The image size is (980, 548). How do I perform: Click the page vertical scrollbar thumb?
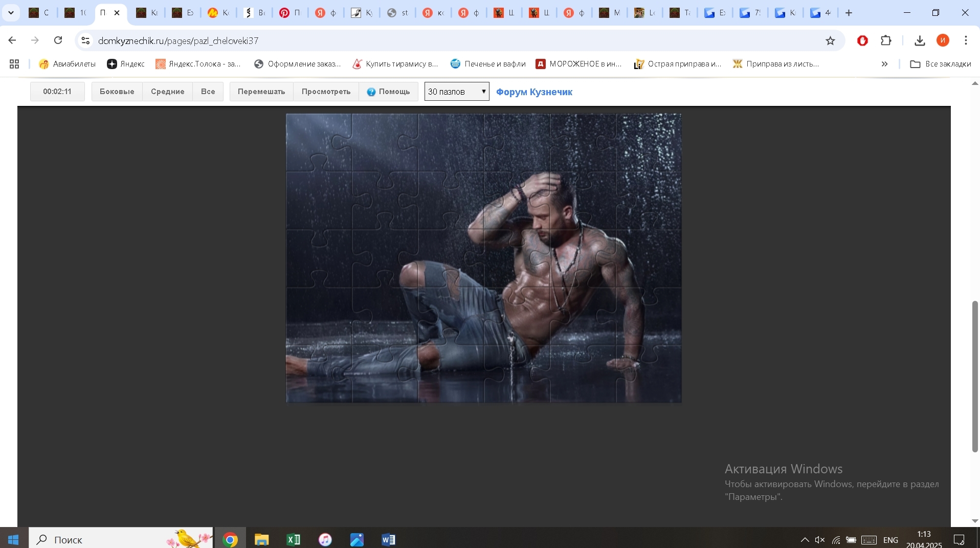click(x=975, y=376)
